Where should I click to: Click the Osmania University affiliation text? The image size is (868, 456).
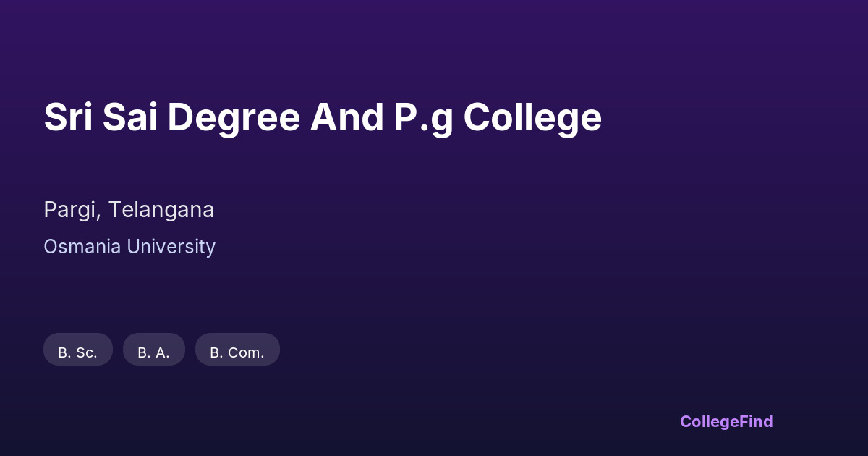point(129,247)
